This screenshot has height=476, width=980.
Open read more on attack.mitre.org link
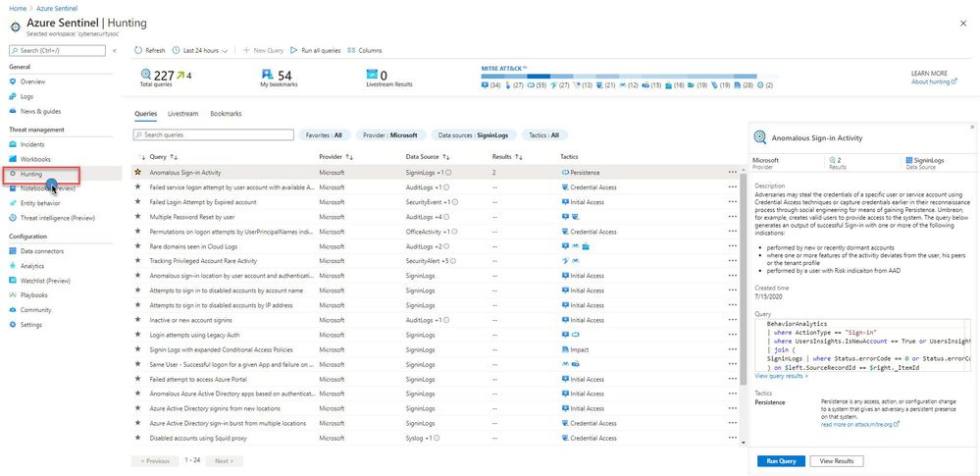(x=860, y=425)
